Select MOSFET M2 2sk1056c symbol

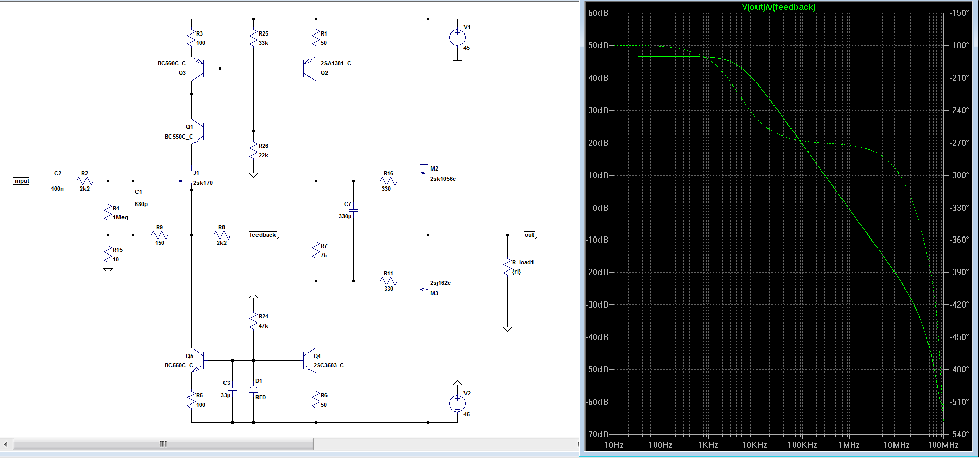pos(423,172)
